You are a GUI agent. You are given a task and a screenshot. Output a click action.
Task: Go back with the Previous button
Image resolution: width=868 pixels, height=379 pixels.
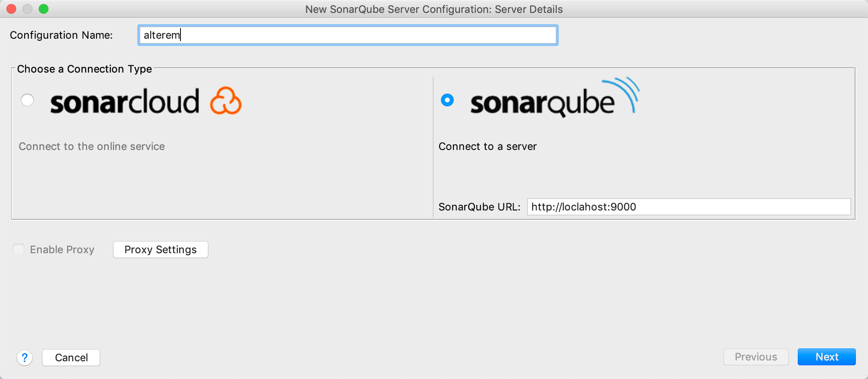click(756, 357)
